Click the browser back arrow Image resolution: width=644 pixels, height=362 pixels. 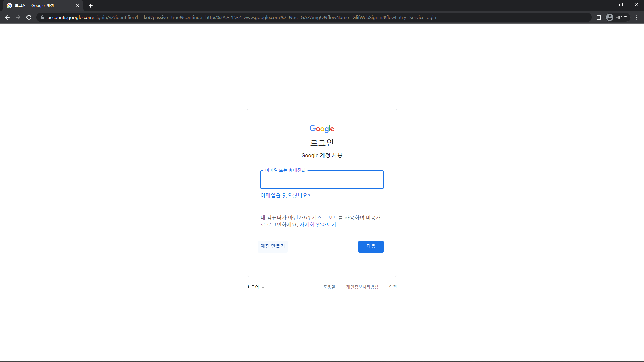[7, 17]
